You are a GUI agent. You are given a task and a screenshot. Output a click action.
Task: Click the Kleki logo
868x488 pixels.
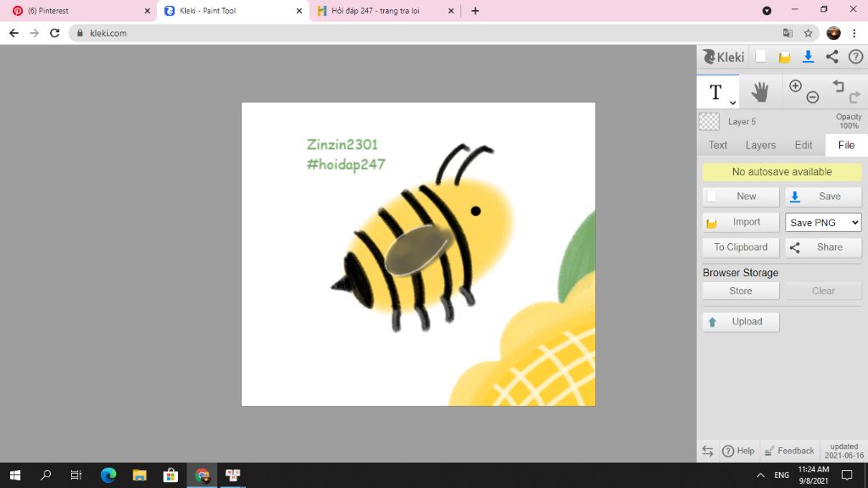tap(724, 57)
